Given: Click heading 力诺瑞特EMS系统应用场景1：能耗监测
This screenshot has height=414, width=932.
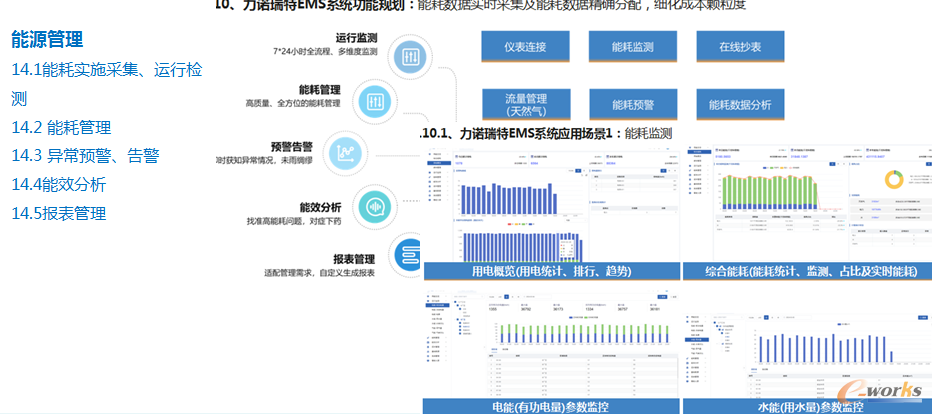Looking at the screenshot, I should click(x=545, y=133).
